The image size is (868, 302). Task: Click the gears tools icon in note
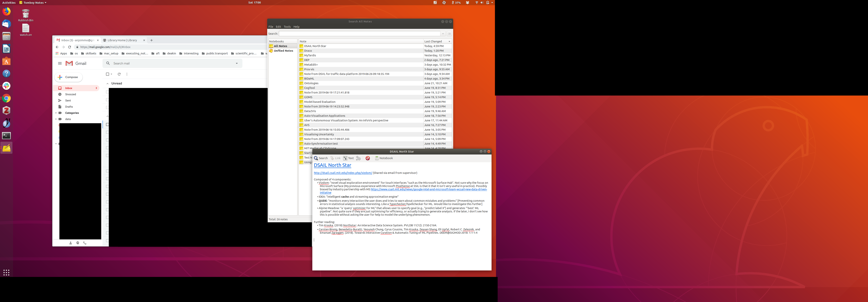(358, 158)
